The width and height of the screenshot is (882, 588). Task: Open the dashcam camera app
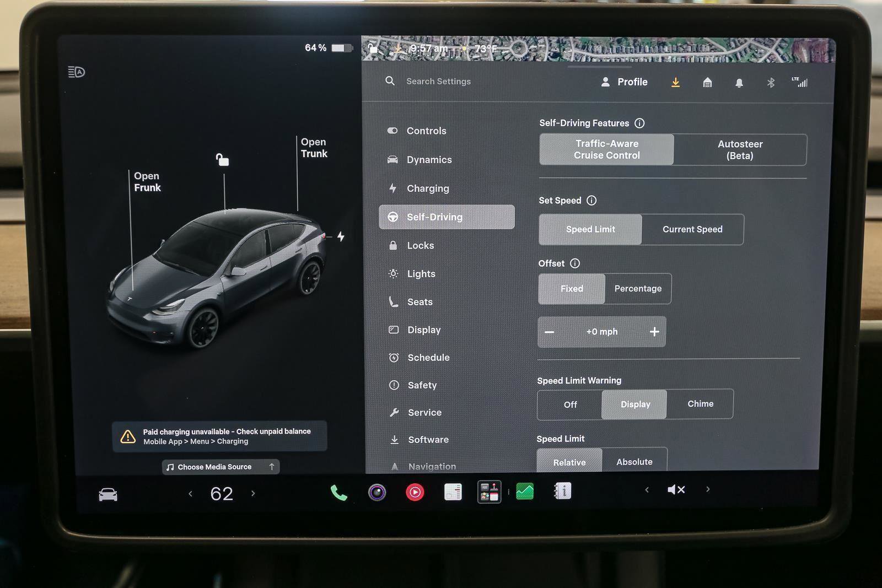[x=377, y=492]
